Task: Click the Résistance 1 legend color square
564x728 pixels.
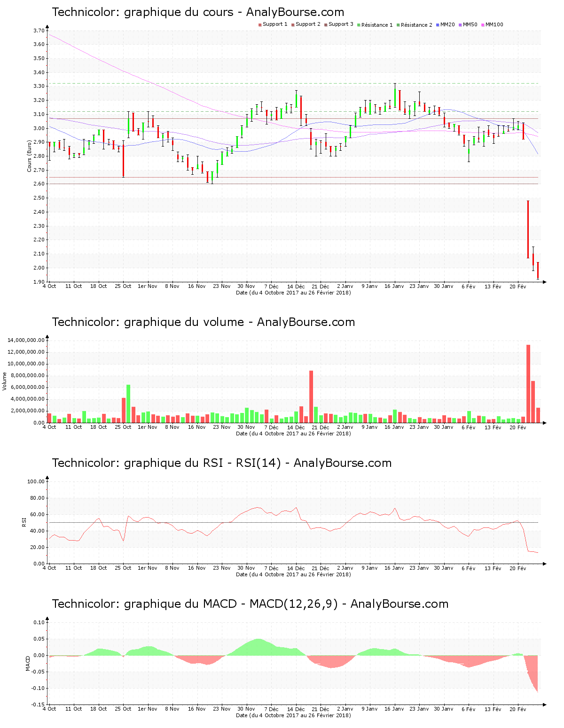Action: coord(359,25)
